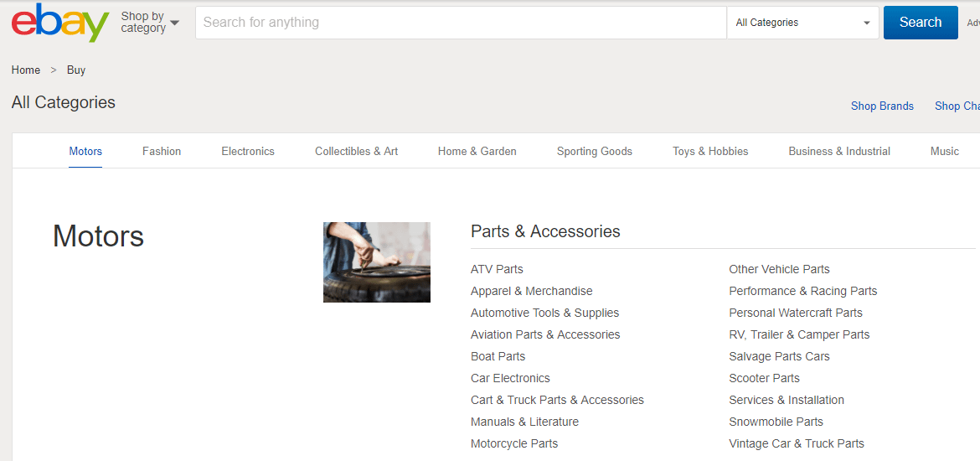Open the Motorcycle Parts category
980x461 pixels.
point(513,444)
